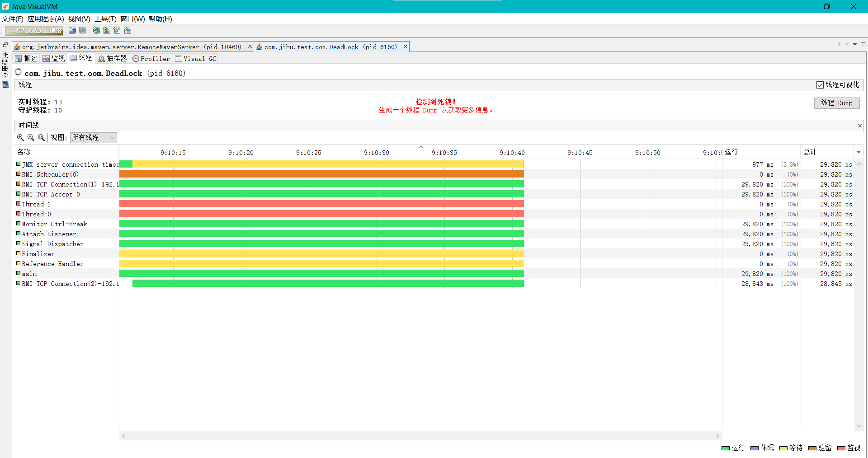Select the Attach Listener thread row
This screenshot has width=868, height=458.
[434, 234]
